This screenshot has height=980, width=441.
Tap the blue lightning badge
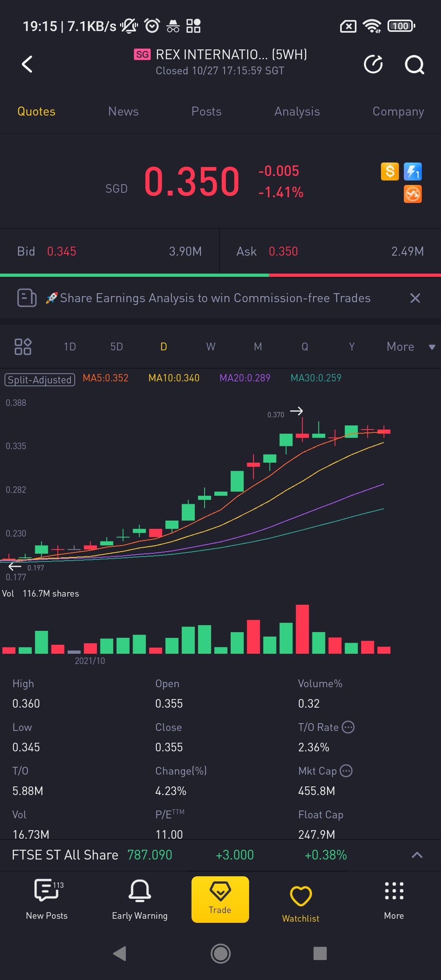(413, 171)
